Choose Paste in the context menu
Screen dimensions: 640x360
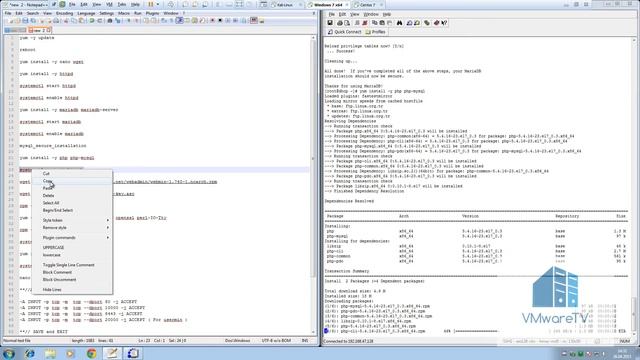(47, 188)
